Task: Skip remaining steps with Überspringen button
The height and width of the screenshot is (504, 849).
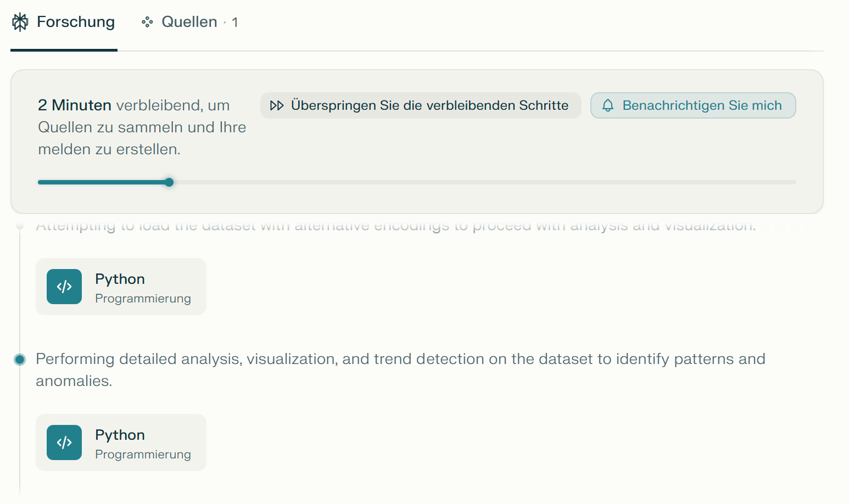Action: click(421, 105)
